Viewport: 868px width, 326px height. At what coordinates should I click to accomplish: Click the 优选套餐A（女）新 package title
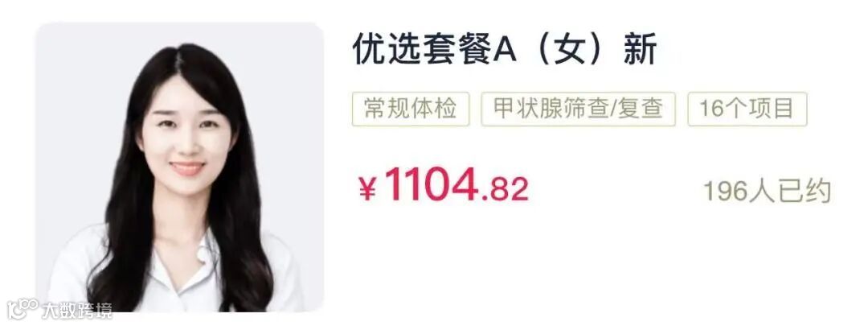[505, 51]
